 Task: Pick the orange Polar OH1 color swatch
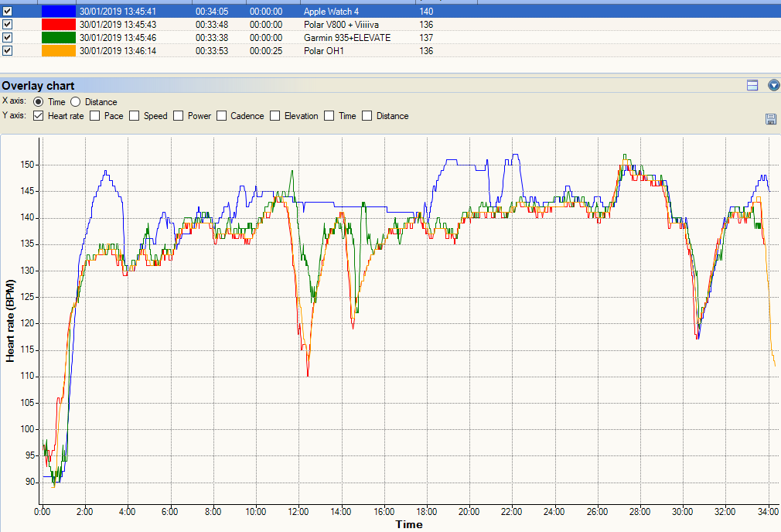coord(59,51)
